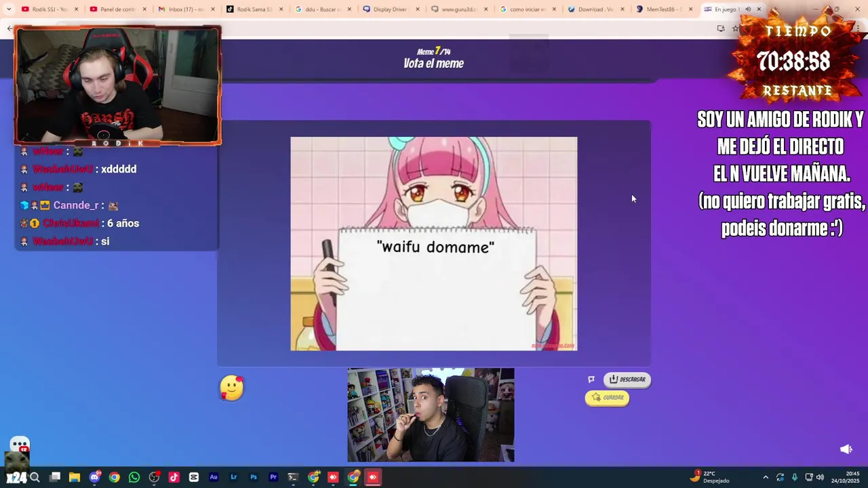The height and width of the screenshot is (488, 868).
Task: Expand the hidden system tray icons chevron
Action: [x=766, y=478]
